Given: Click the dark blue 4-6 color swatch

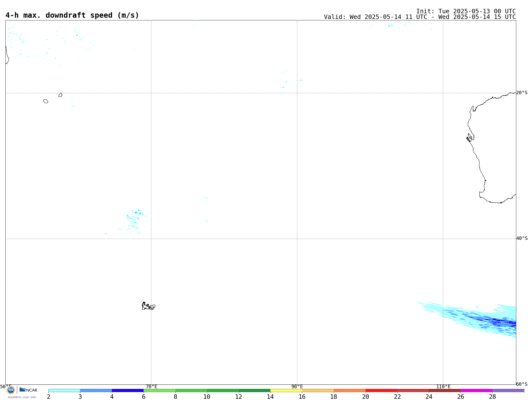Looking at the screenshot, I should (x=128, y=390).
